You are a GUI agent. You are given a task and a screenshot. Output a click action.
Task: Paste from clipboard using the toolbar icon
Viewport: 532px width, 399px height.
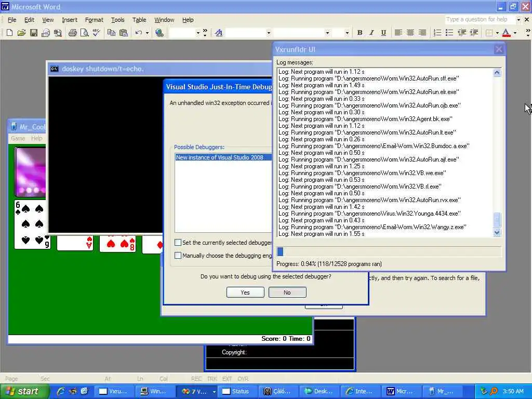pos(124,33)
